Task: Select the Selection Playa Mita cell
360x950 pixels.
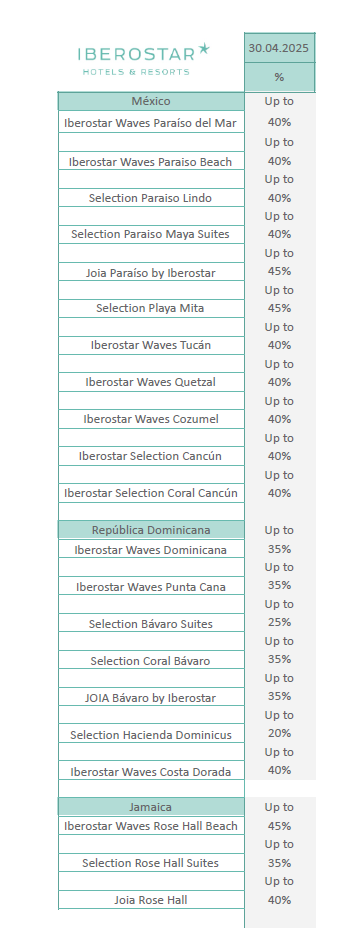Action: click(152, 308)
